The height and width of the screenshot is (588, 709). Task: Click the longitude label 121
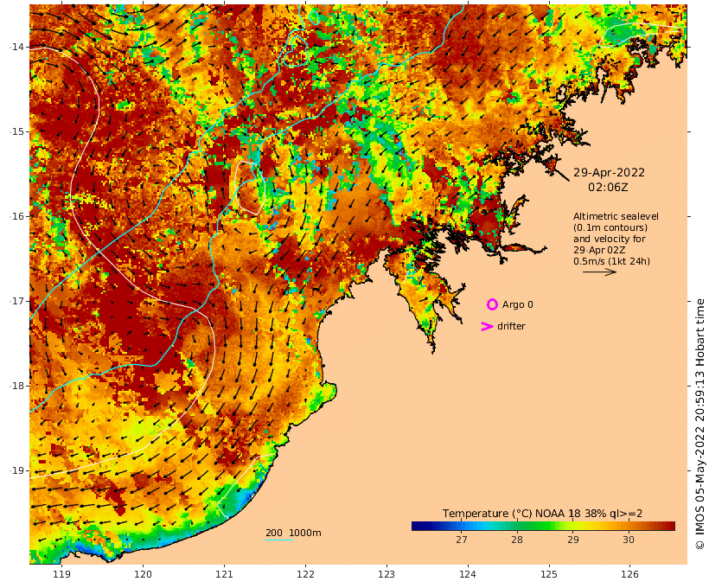click(224, 574)
